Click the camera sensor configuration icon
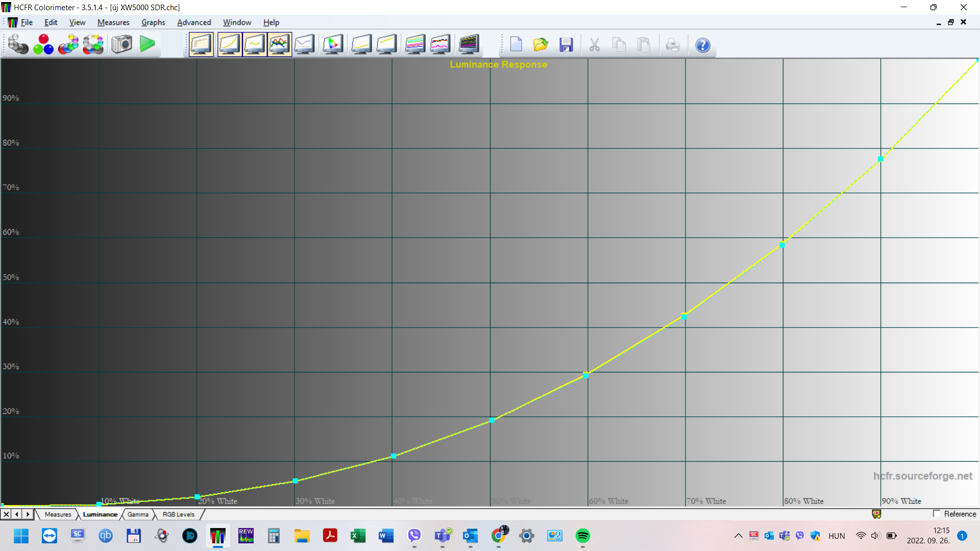This screenshot has height=551, width=980. (x=121, y=45)
